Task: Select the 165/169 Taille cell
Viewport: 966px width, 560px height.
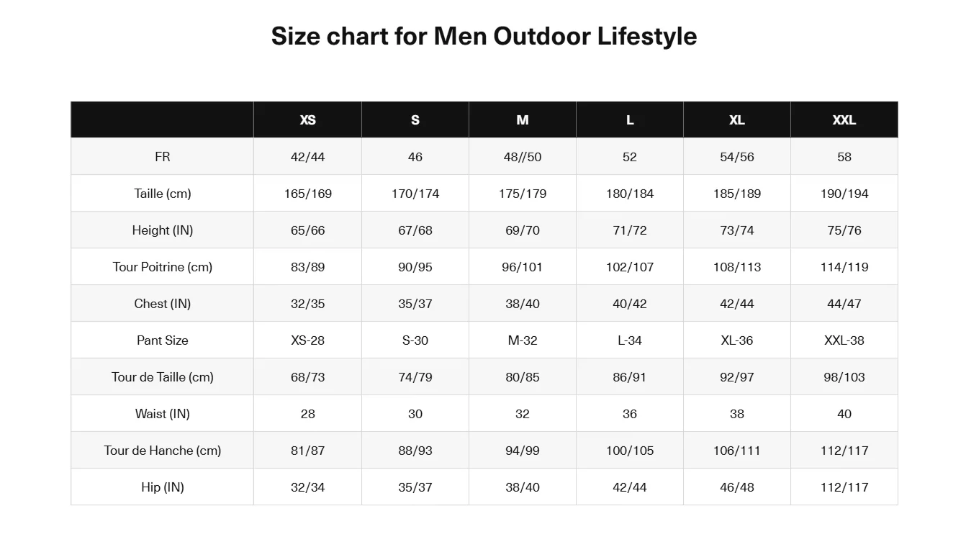Action: [x=307, y=194]
